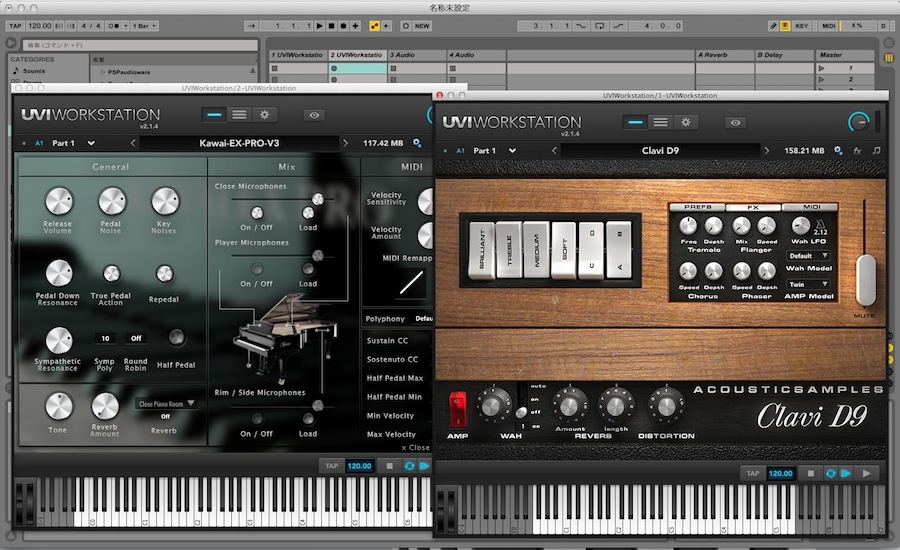This screenshot has width=900, height=550.
Task: Open the settings gear in the Kawai UVIWorkstation window
Action: pos(265,115)
